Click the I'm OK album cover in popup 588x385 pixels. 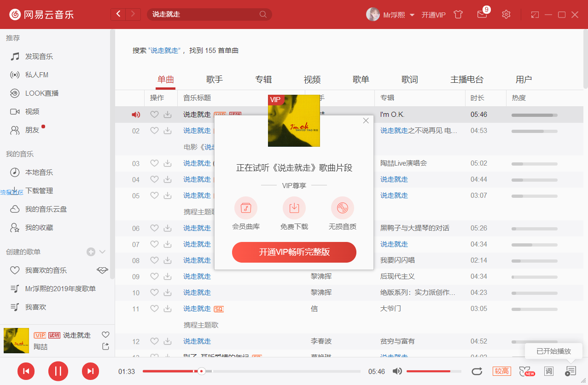(294, 121)
